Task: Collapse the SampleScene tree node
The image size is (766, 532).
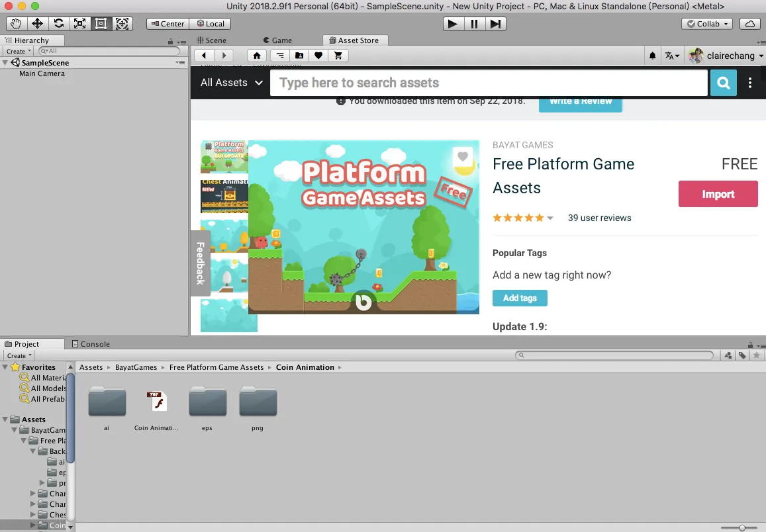Action: coord(5,62)
